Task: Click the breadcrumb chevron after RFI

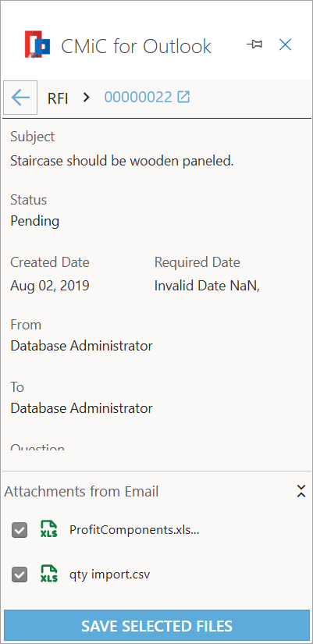Action: (x=87, y=98)
